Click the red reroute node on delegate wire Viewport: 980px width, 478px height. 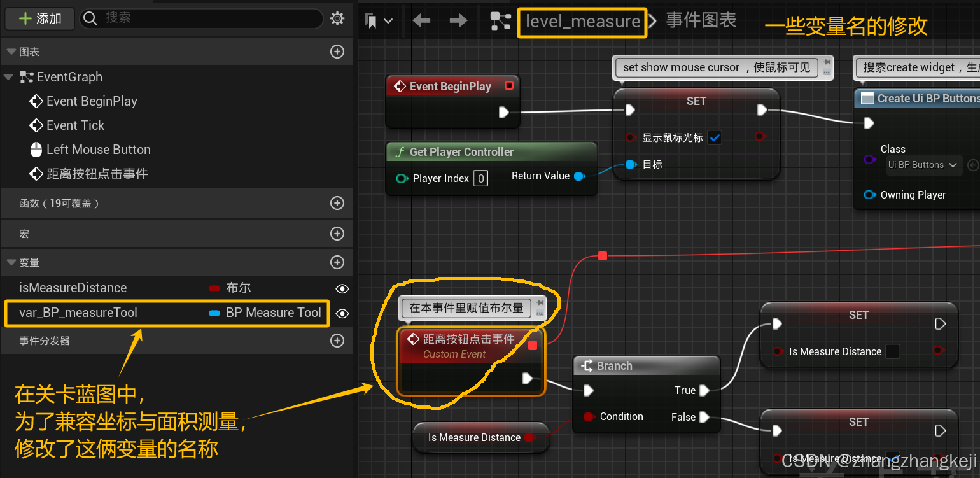coord(603,256)
